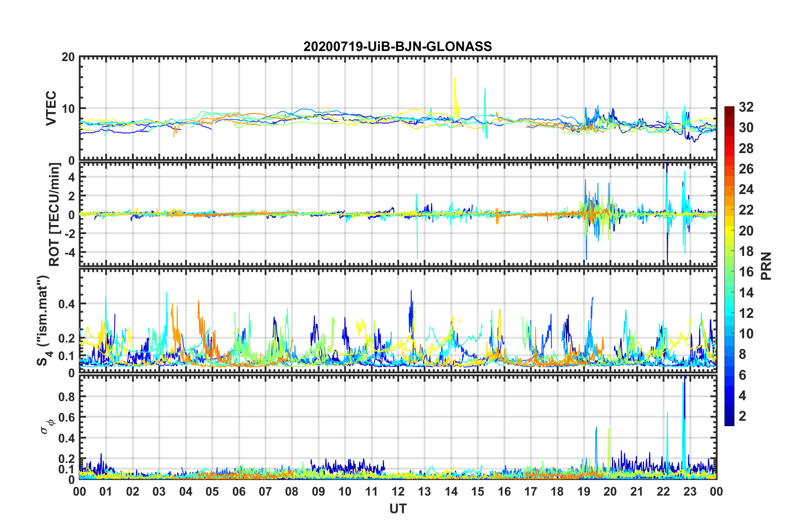Select PRN colorbar tick label 10

(746, 334)
